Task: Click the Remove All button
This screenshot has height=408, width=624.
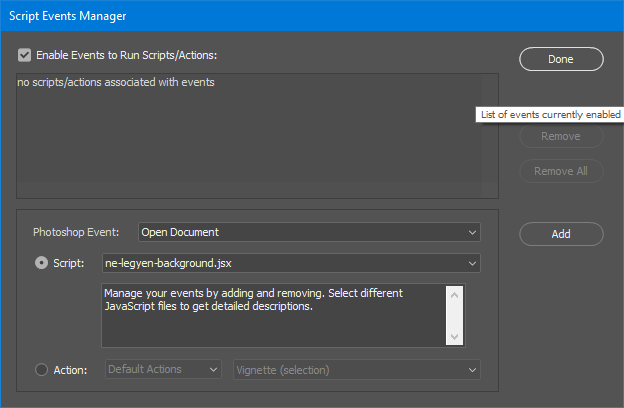Action: tap(561, 171)
